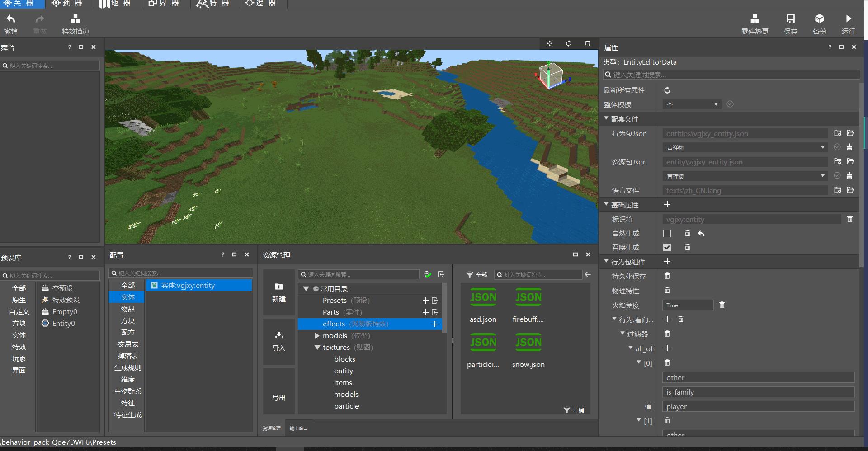Select the particle texture folder
The height and width of the screenshot is (451, 868).
click(346, 406)
